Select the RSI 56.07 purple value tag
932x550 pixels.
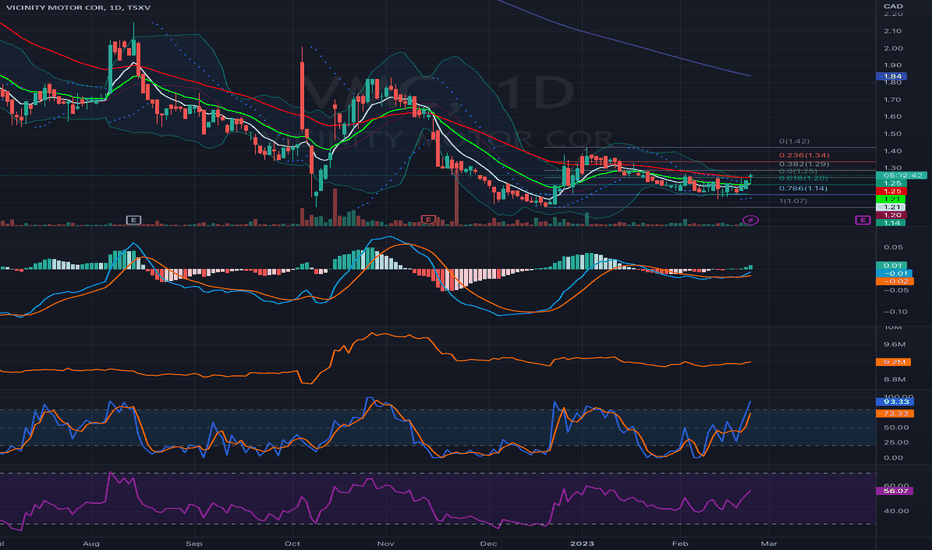click(895, 491)
